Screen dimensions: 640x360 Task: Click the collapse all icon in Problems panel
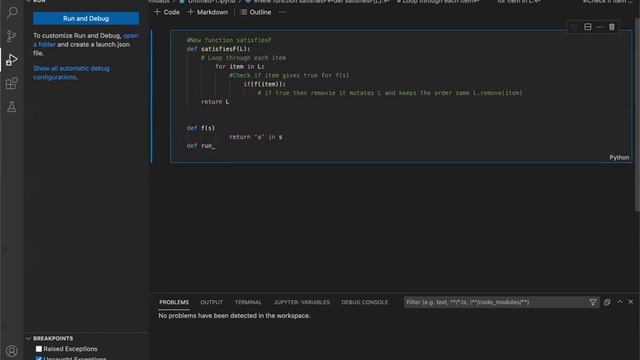(x=607, y=302)
